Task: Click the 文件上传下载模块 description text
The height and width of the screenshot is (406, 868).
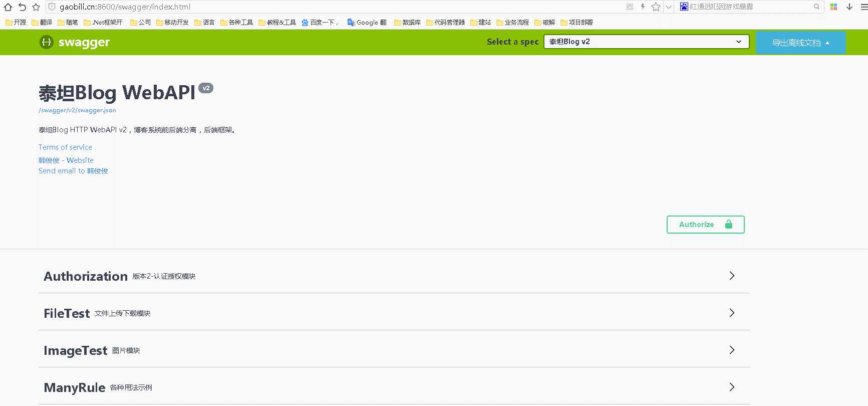Action: 123,313
